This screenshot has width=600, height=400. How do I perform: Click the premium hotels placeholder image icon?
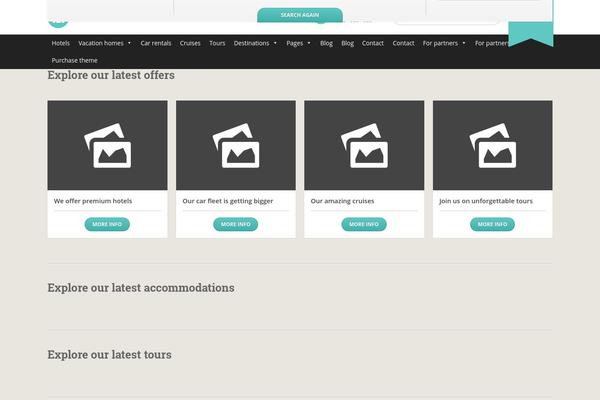click(108, 145)
